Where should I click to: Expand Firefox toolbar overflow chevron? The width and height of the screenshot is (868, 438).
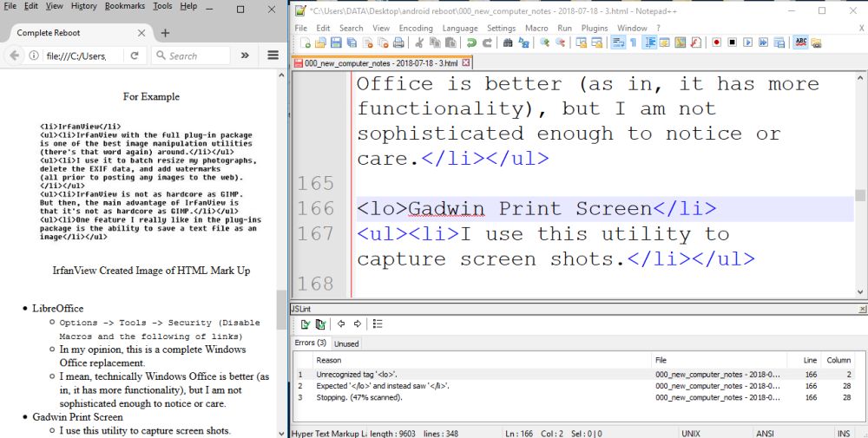tap(245, 56)
